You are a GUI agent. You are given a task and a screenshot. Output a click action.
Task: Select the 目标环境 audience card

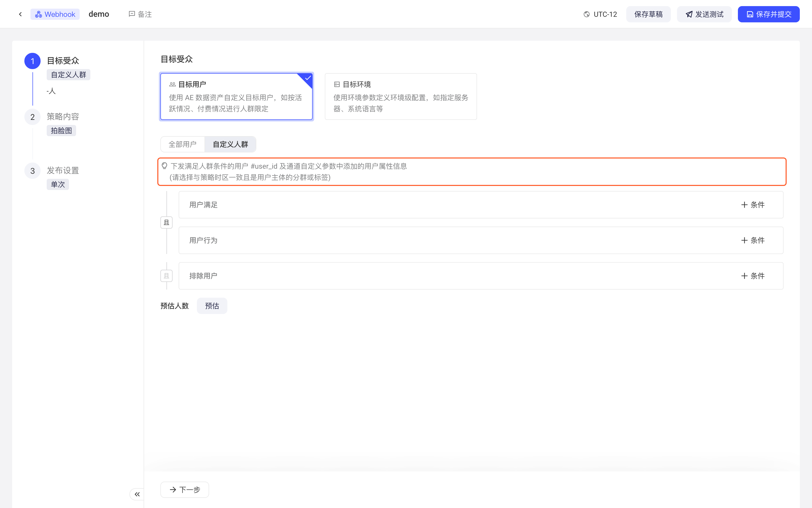coord(401,97)
